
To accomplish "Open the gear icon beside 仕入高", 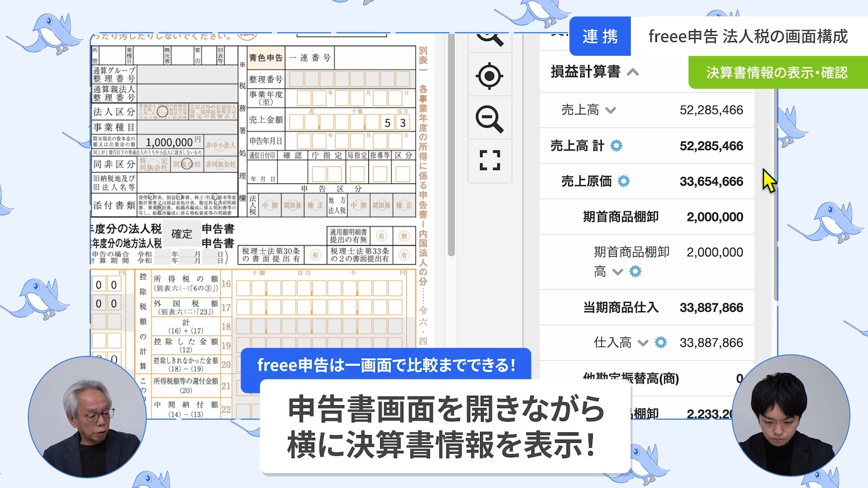I will [660, 343].
